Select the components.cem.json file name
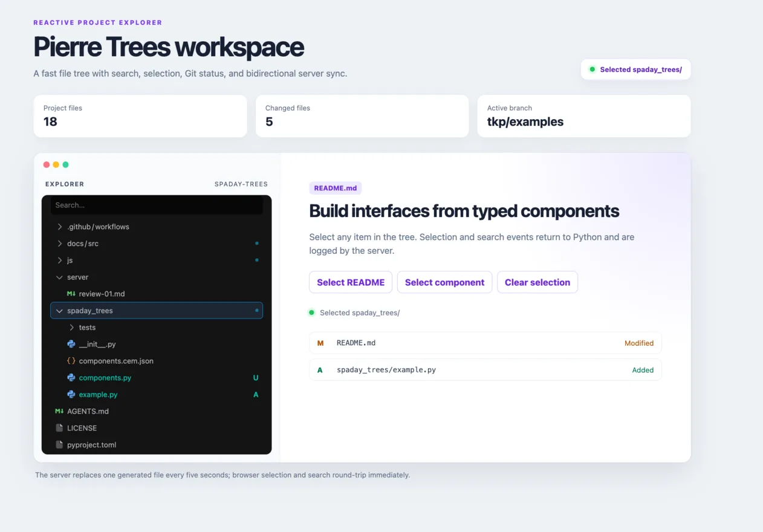 (x=116, y=361)
